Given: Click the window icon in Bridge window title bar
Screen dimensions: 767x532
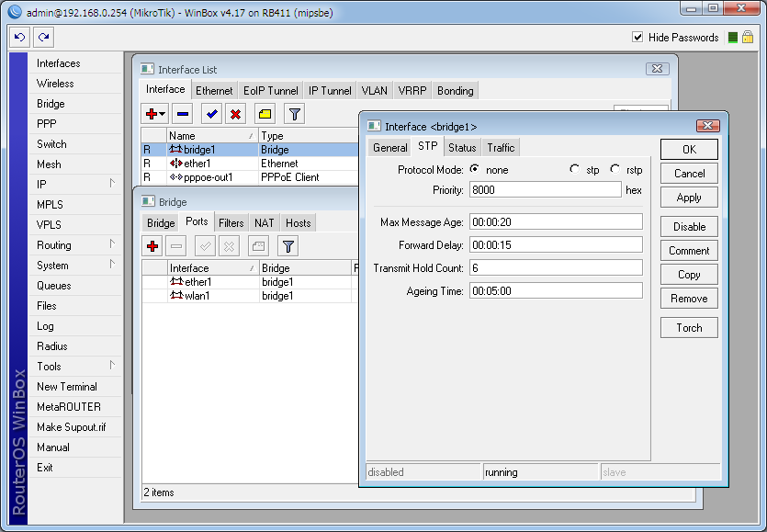Looking at the screenshot, I should click(148, 201).
